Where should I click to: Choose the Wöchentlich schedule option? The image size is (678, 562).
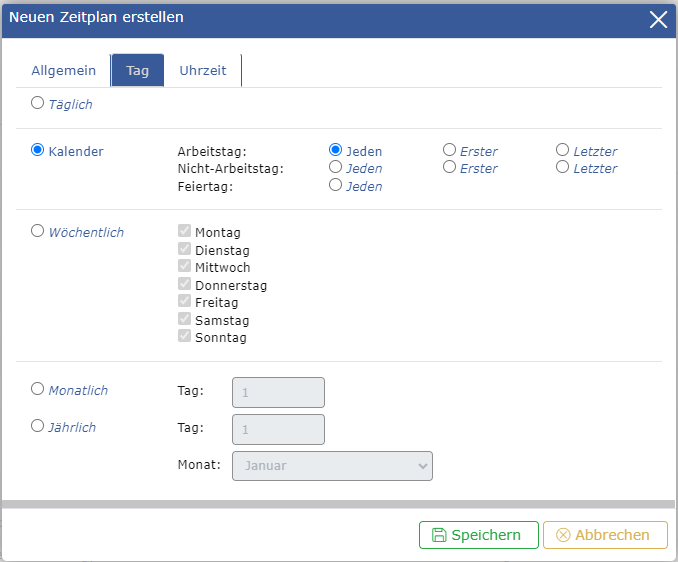38,231
